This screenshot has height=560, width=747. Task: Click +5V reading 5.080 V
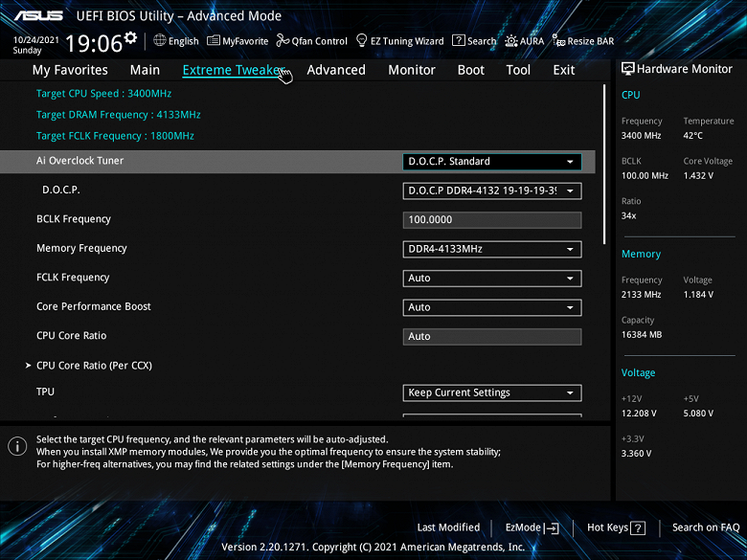pos(698,414)
